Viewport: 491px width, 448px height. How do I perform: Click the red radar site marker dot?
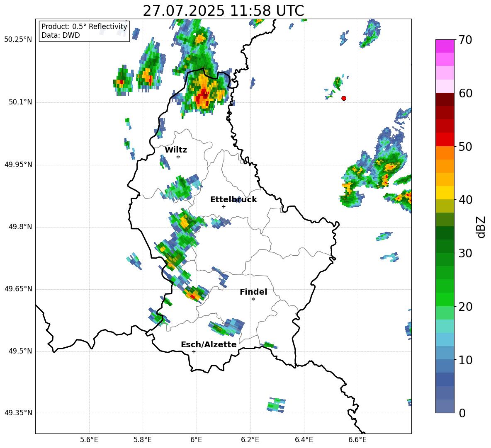[344, 98]
